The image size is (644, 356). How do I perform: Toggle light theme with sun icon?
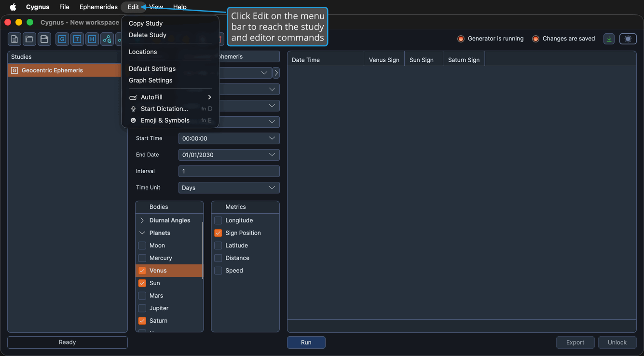(x=628, y=39)
